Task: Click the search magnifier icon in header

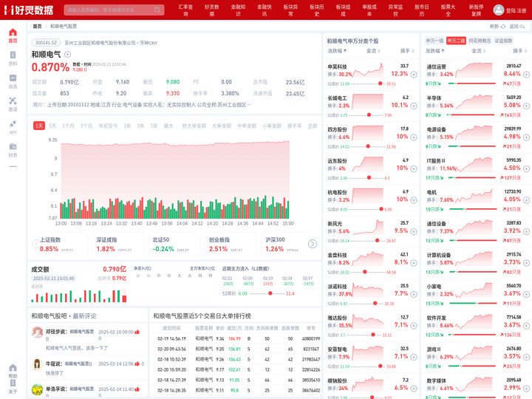Action: click(157, 10)
